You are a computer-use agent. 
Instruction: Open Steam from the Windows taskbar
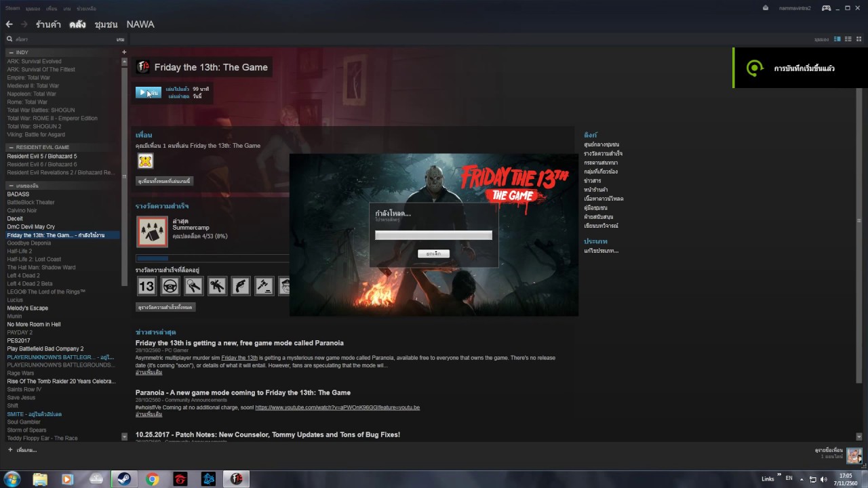coord(123,479)
